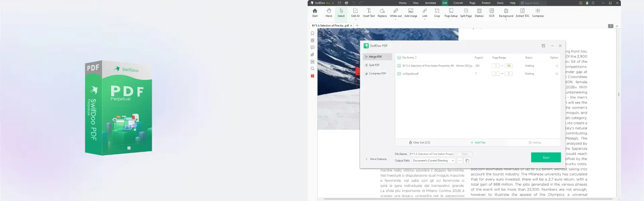Open the View menu tab
Viewport: 644px width, 201px height.
(416, 3)
